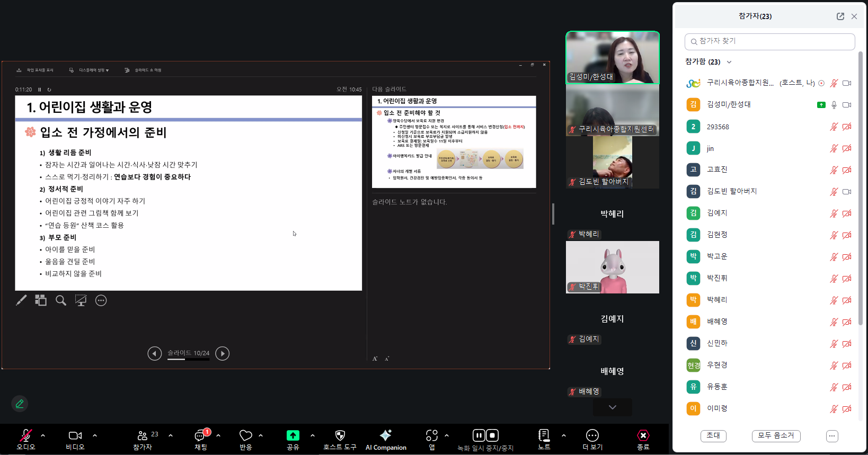Click the pen tool in presenter view

(x=21, y=300)
